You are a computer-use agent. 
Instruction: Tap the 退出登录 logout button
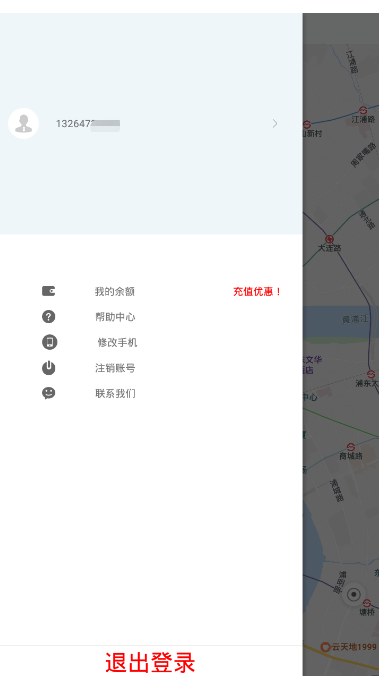[150, 662]
